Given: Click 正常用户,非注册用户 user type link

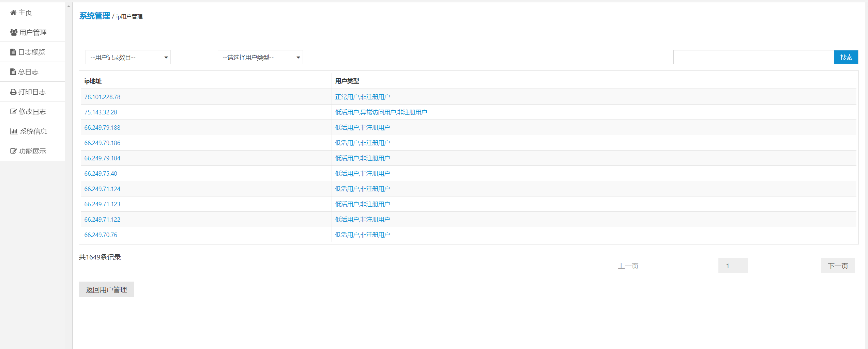Looking at the screenshot, I should pos(363,97).
